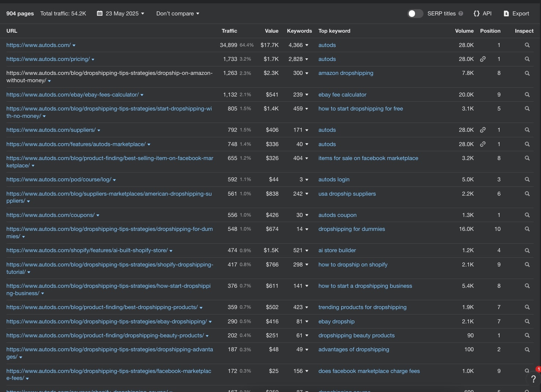Image resolution: width=541 pixels, height=392 pixels.
Task: Sort by the Traffic column header
Action: [229, 31]
